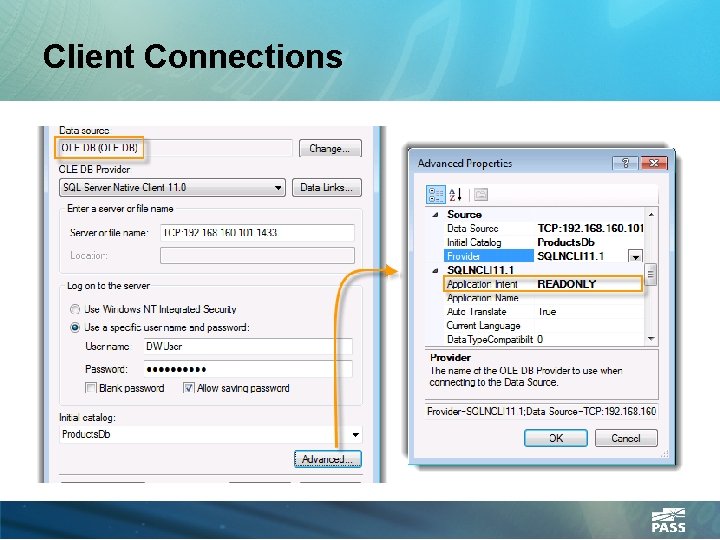
Task: Select the Data Source property row
Action: [544, 228]
